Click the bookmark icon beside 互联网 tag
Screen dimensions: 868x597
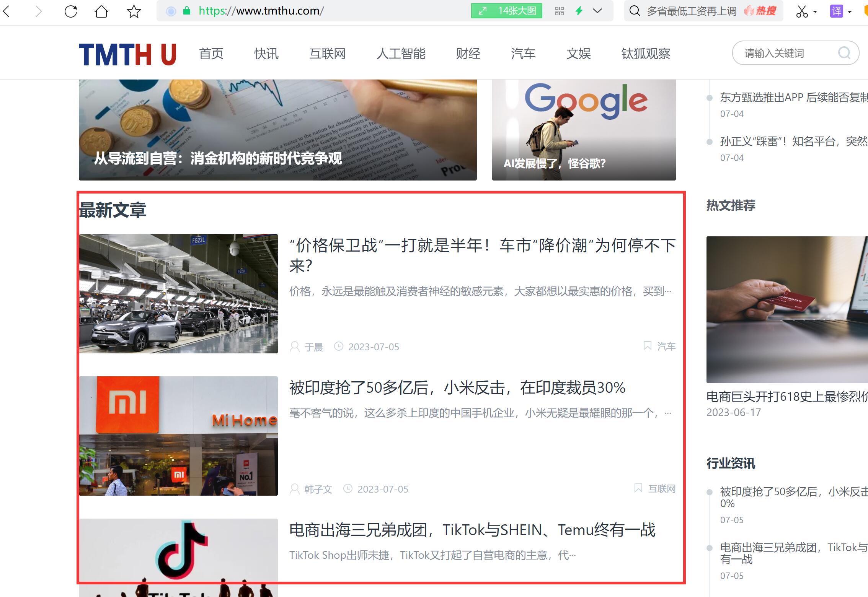click(x=638, y=488)
